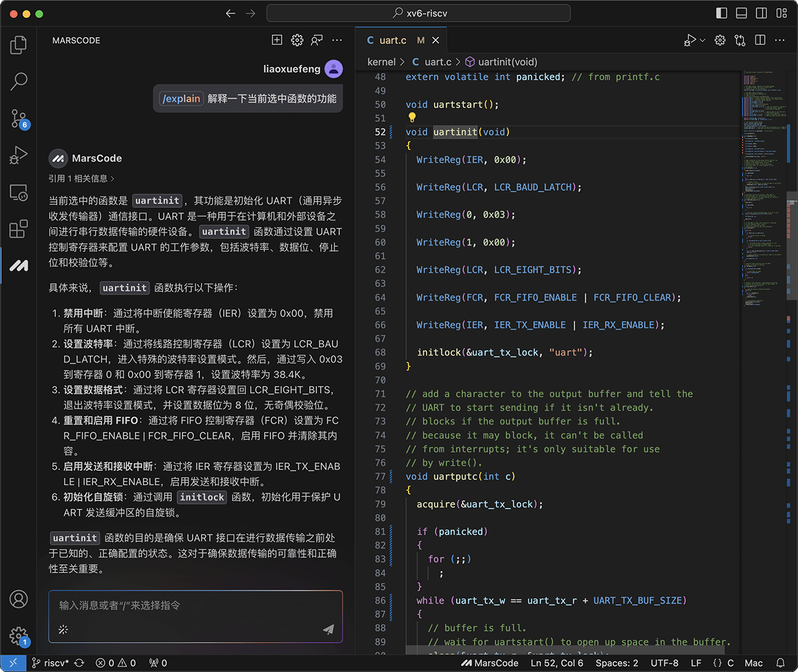
Task: Change LF end of line sequence
Action: click(x=696, y=663)
